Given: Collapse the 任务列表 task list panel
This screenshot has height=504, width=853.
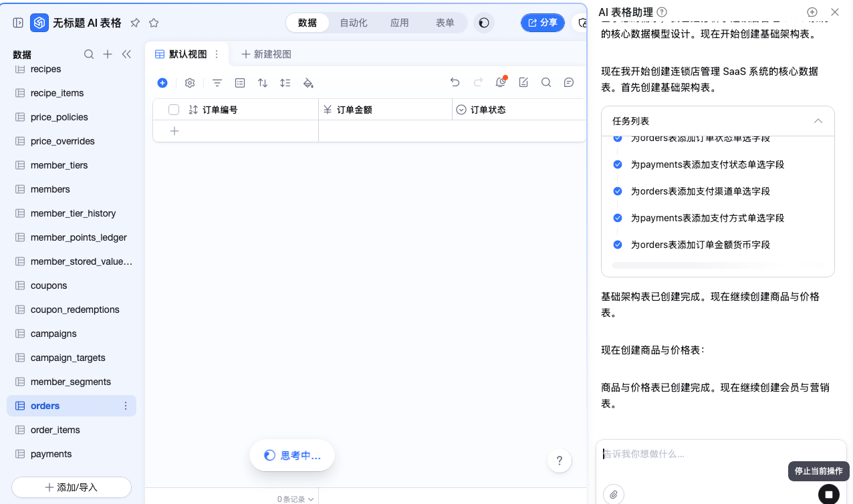Looking at the screenshot, I should [x=818, y=121].
